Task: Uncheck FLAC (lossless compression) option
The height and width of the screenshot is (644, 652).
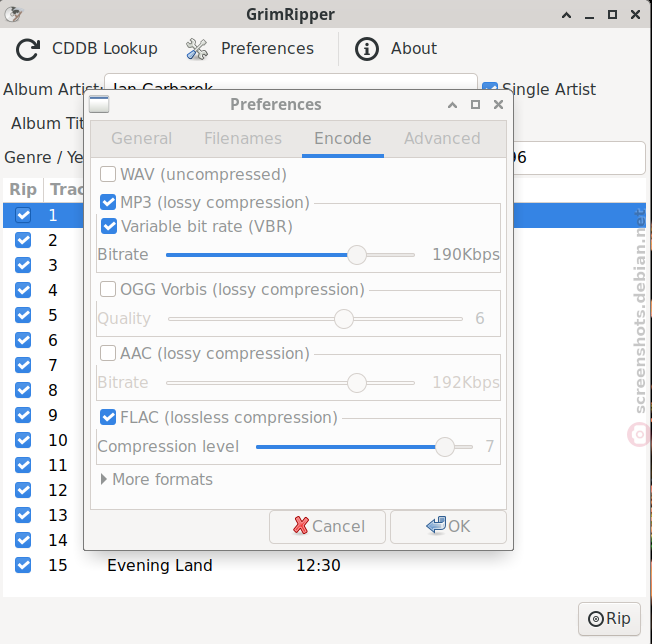Action: [108, 417]
